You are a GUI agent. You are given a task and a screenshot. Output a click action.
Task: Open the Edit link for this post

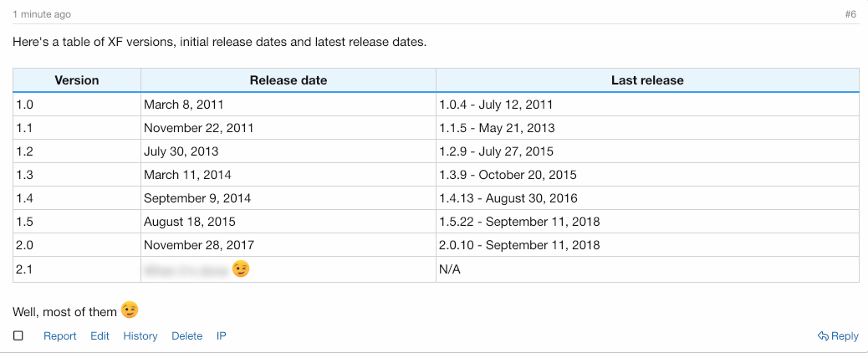[100, 335]
